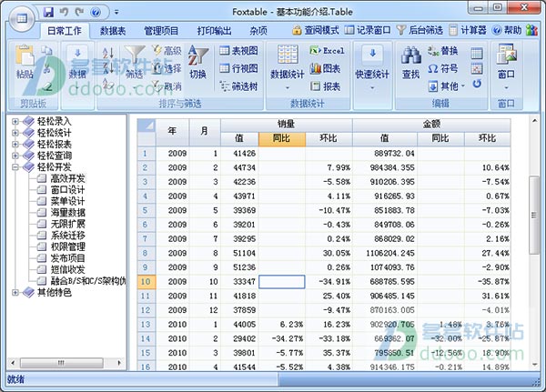This screenshot has width=546, height=392.
Task: Undo the last action in quick access toolbar
Action: (x=64, y=12)
